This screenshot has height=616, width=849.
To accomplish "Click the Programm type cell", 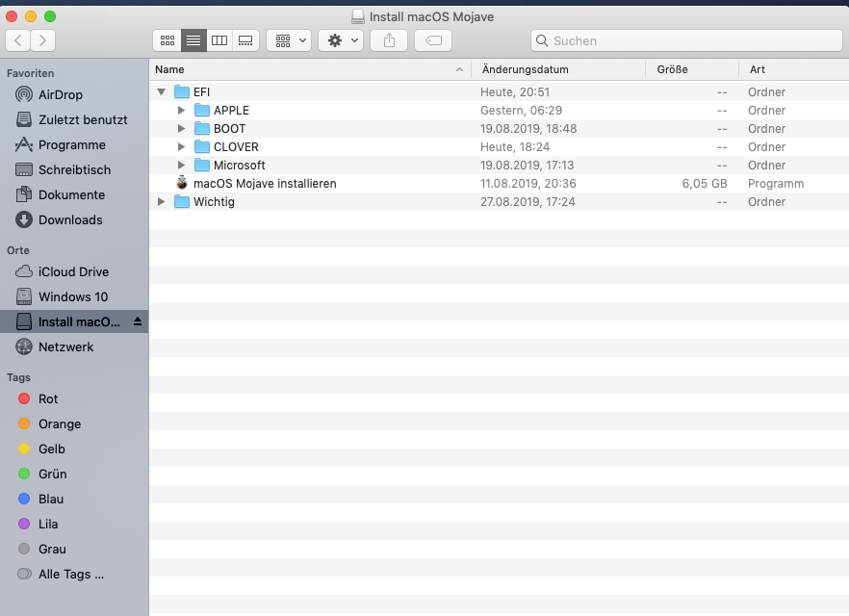I will point(776,184).
